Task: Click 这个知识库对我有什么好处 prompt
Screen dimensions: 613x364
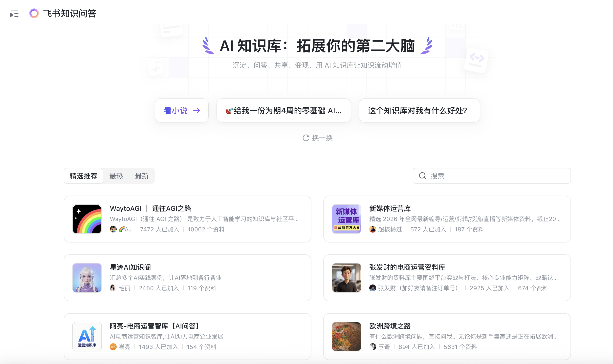Action: click(x=419, y=110)
